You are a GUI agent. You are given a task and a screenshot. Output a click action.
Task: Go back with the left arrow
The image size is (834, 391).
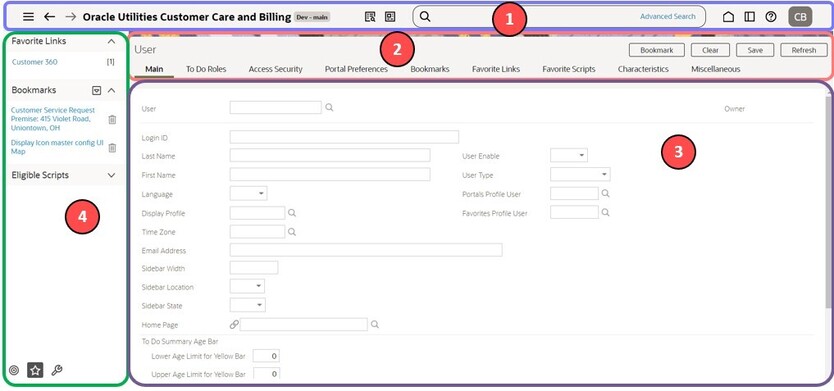tap(49, 16)
